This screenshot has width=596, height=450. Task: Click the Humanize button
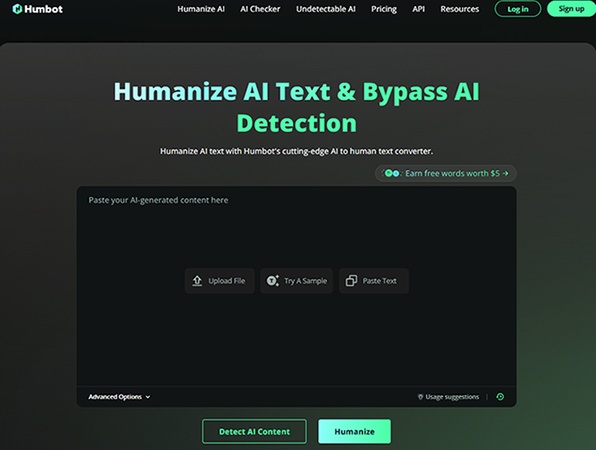click(x=354, y=431)
